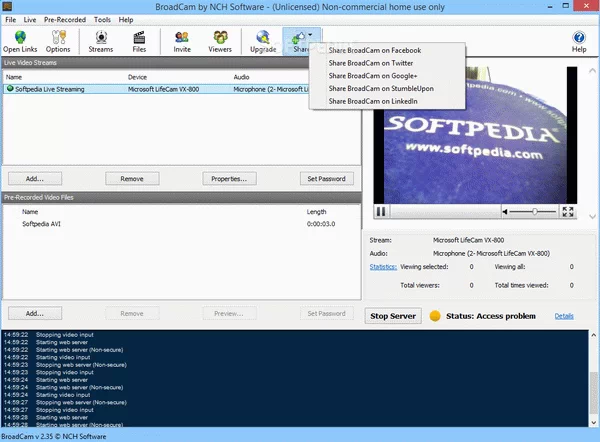
Task: Choose Share BroadCam on Twitter
Action: tap(387, 63)
